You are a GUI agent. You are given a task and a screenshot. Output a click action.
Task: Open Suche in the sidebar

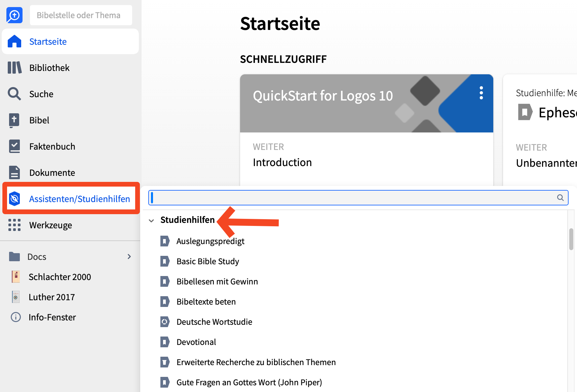[x=41, y=94]
